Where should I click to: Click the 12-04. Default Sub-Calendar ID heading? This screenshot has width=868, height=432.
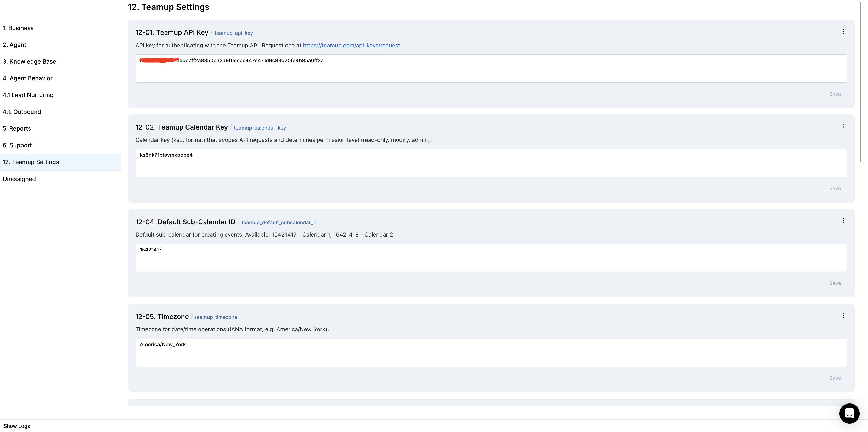[x=185, y=222]
